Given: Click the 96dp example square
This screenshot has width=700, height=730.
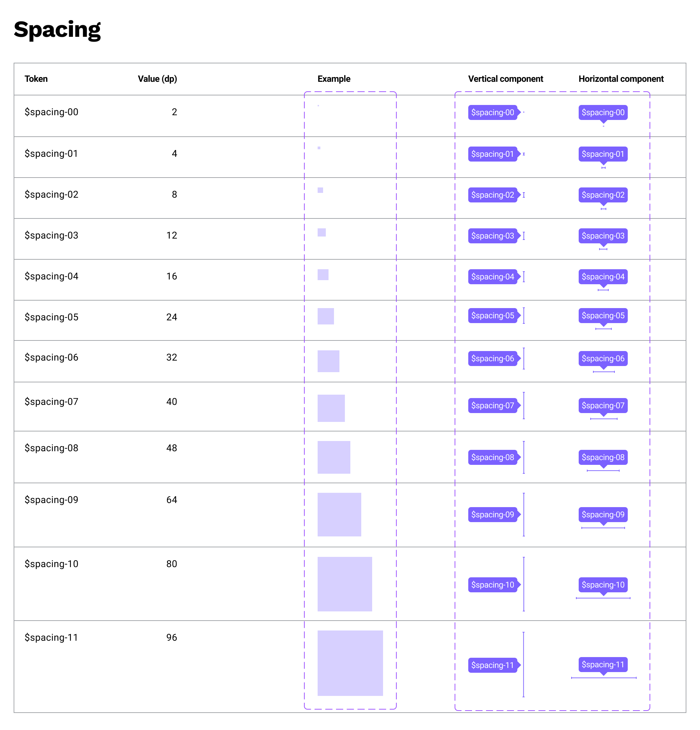Looking at the screenshot, I should (350, 663).
